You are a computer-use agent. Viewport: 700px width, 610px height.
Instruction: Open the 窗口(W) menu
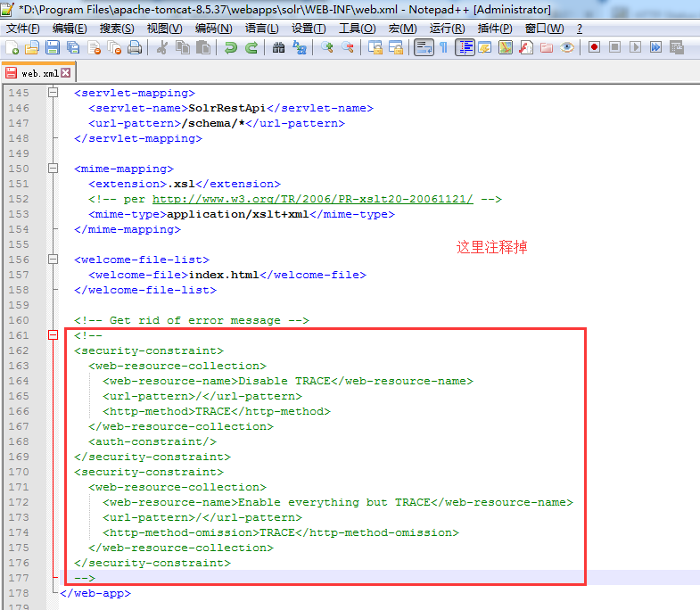pyautogui.click(x=545, y=29)
